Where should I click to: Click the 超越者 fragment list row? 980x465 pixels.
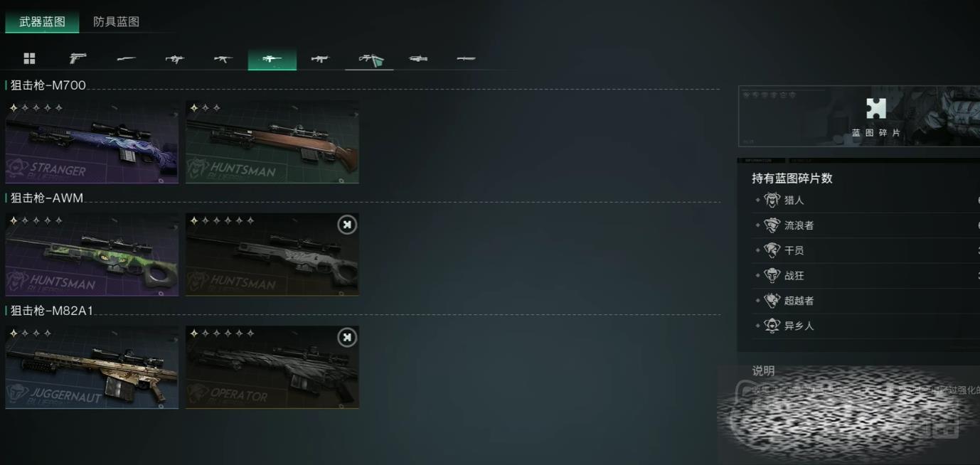(866, 301)
